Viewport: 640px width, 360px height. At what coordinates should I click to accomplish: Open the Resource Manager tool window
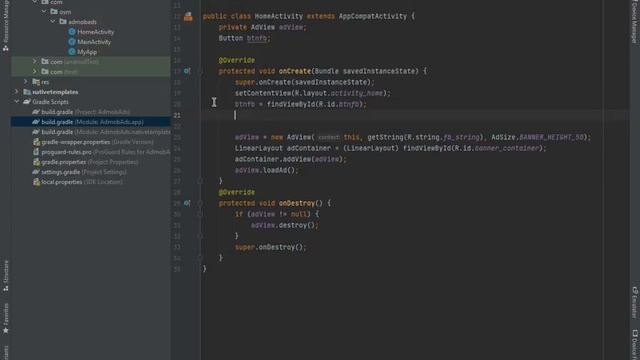tap(5, 26)
